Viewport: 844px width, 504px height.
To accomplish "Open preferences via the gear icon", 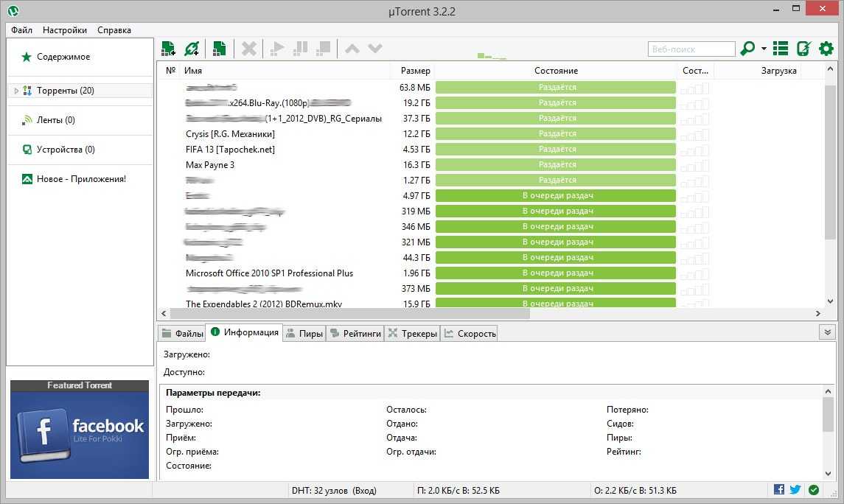I will 826,49.
